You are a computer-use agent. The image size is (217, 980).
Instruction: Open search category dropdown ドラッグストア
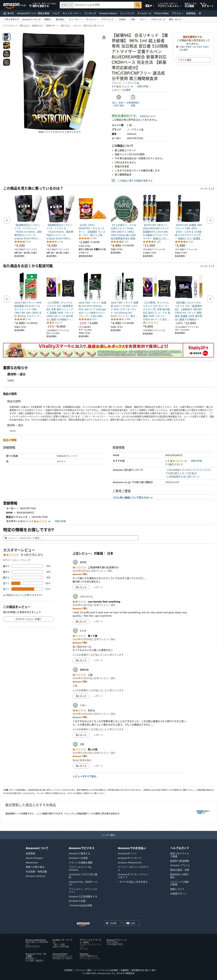(x=67, y=5)
